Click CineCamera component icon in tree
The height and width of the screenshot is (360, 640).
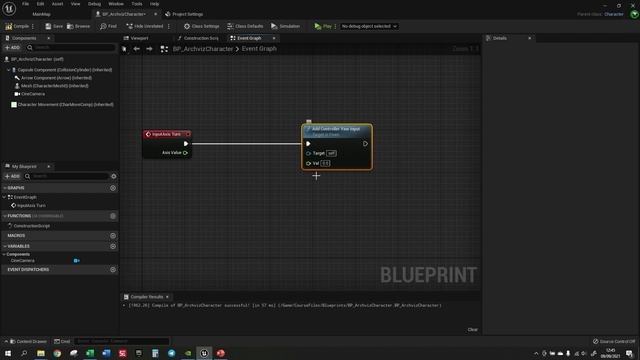[17, 94]
